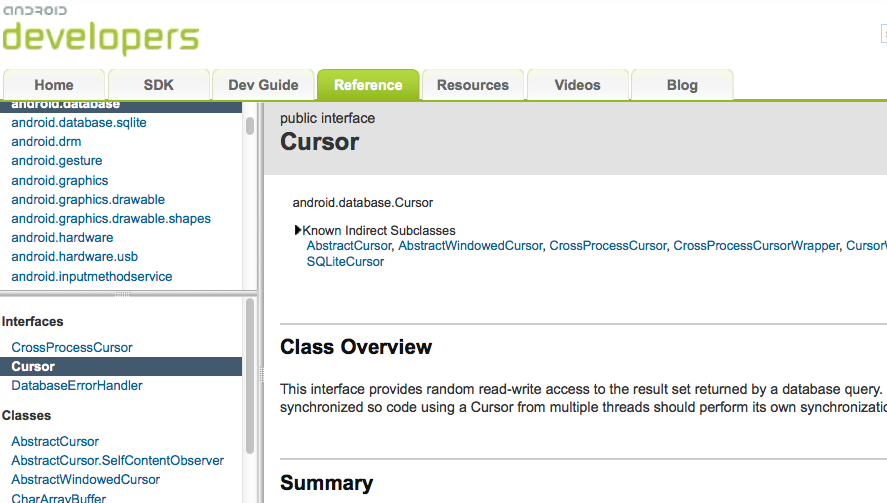Click the classes list scrollbar
The image size is (887, 503).
[250, 376]
